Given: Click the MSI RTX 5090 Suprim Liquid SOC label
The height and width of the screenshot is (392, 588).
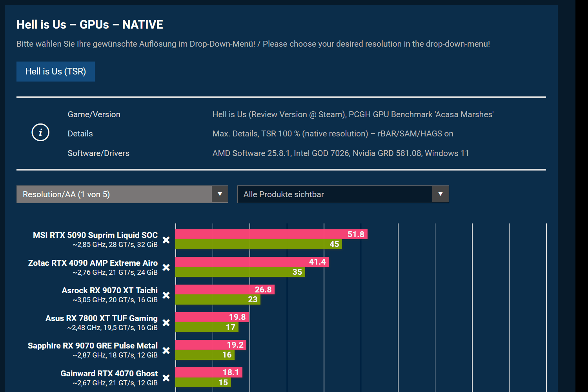Looking at the screenshot, I should pos(95,235).
